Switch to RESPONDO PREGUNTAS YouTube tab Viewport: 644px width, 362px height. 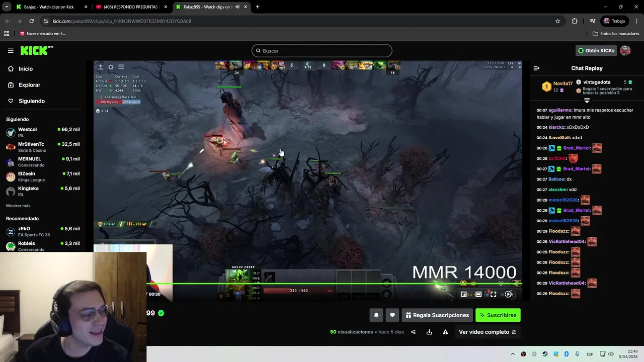(x=131, y=7)
